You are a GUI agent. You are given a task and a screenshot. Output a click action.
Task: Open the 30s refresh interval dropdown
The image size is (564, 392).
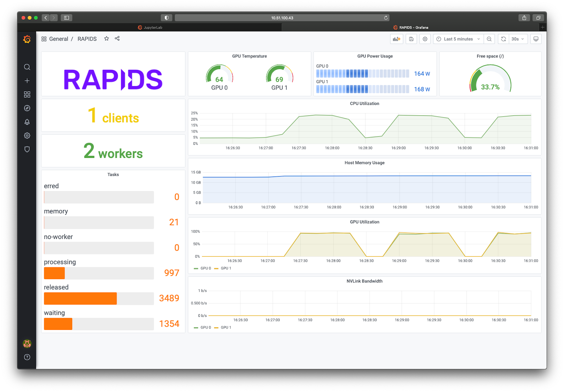click(518, 39)
